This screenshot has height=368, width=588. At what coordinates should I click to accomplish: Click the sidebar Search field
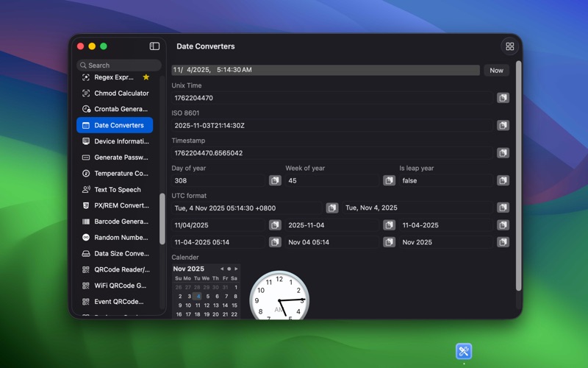pyautogui.click(x=119, y=66)
